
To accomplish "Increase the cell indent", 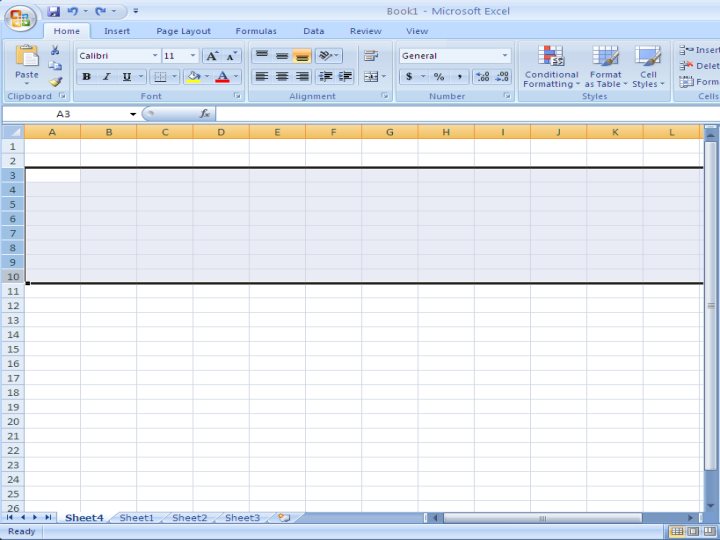I will pos(345,77).
